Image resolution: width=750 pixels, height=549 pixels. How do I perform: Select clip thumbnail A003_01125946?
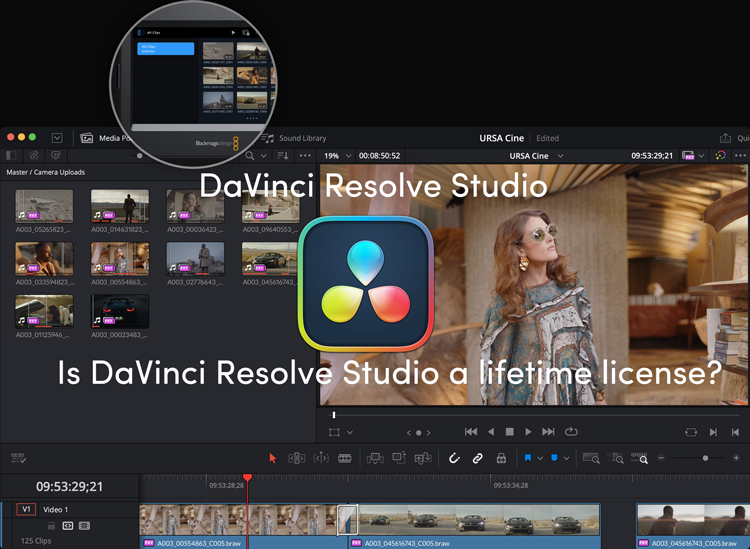pyautogui.click(x=44, y=311)
